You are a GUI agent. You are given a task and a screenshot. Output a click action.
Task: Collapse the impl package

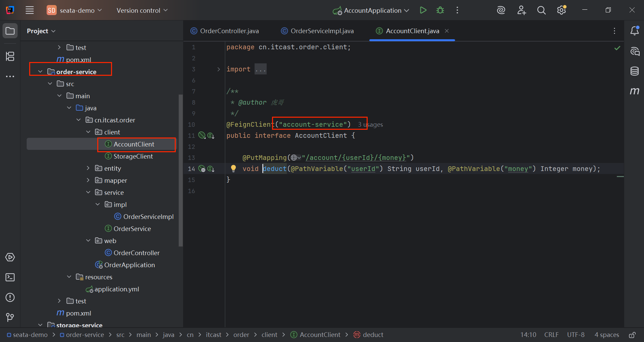click(98, 204)
